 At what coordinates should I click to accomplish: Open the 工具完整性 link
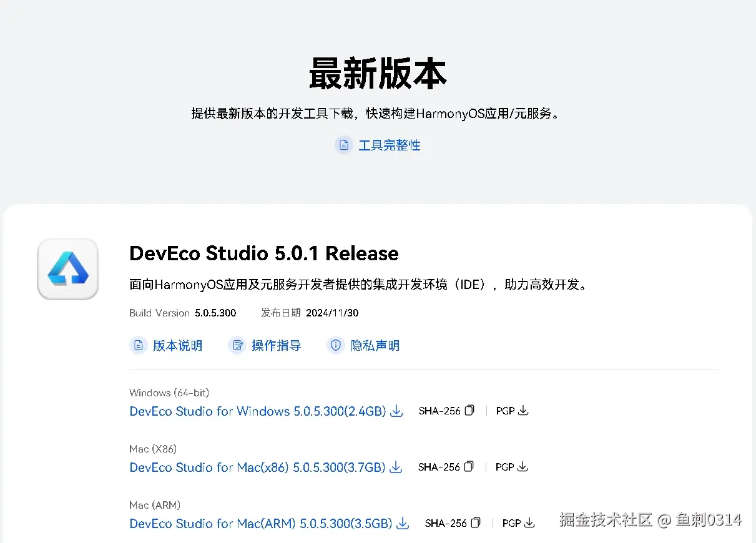pyautogui.click(x=389, y=145)
